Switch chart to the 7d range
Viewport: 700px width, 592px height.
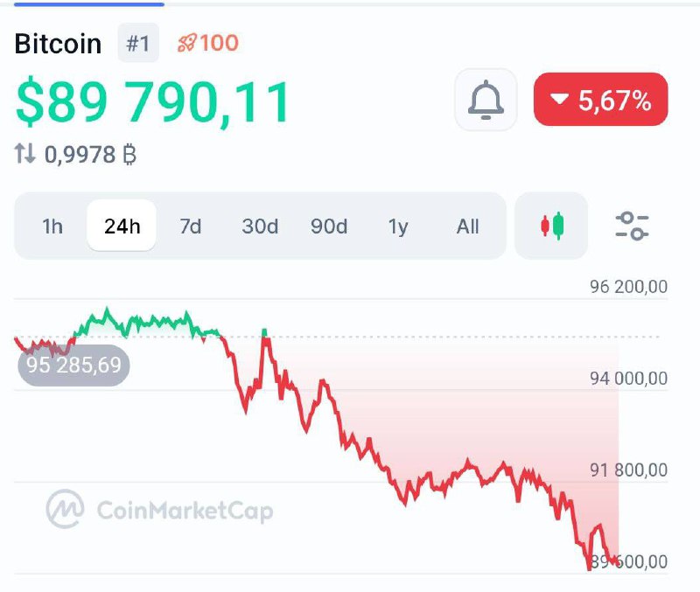point(190,226)
